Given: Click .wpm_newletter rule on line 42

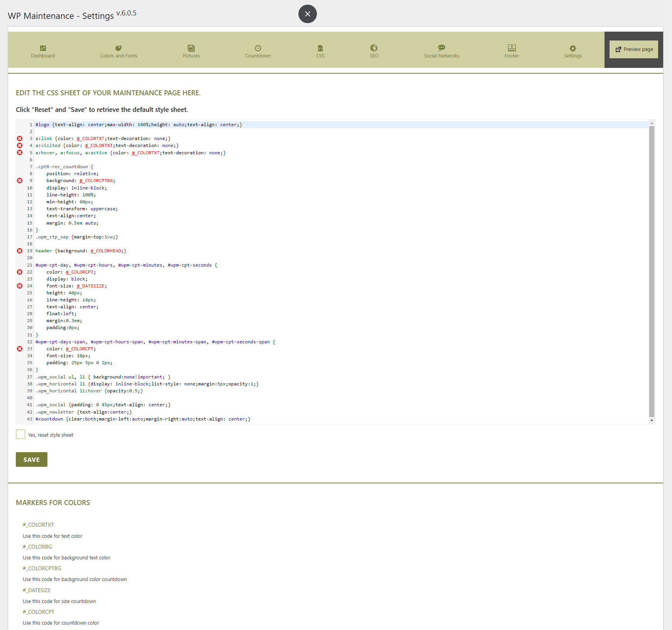Looking at the screenshot, I should point(84,412).
